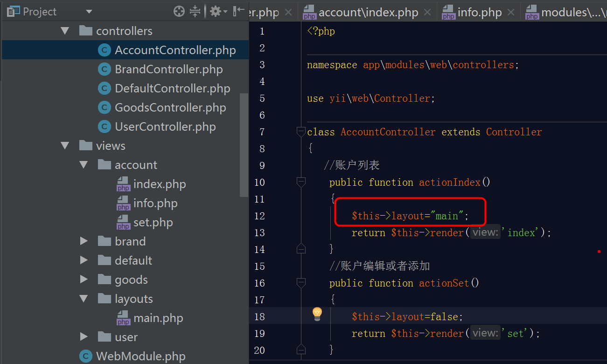607x364 pixels.
Task: Click the PHP file icon of set.php
Action: [123, 223]
